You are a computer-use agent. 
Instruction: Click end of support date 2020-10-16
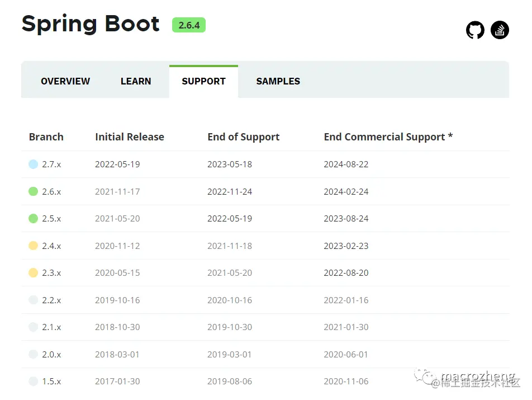coord(230,300)
